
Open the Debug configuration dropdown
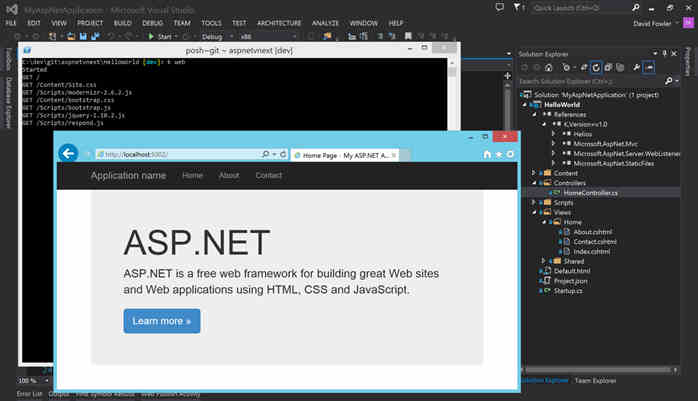[217, 36]
